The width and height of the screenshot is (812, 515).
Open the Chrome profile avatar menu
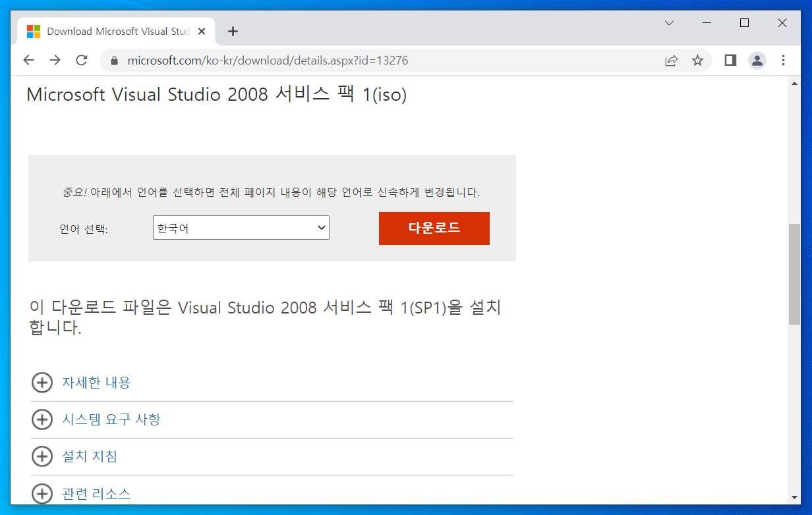pyautogui.click(x=757, y=61)
